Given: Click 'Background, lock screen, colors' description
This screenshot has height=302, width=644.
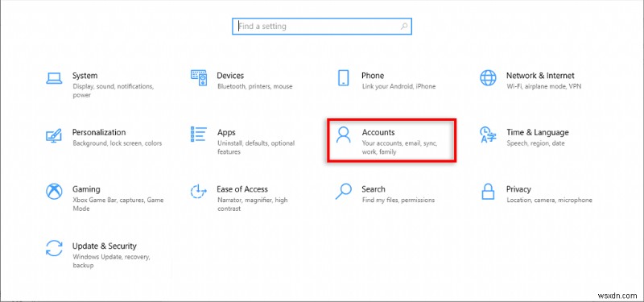Looking at the screenshot, I should (x=118, y=143).
